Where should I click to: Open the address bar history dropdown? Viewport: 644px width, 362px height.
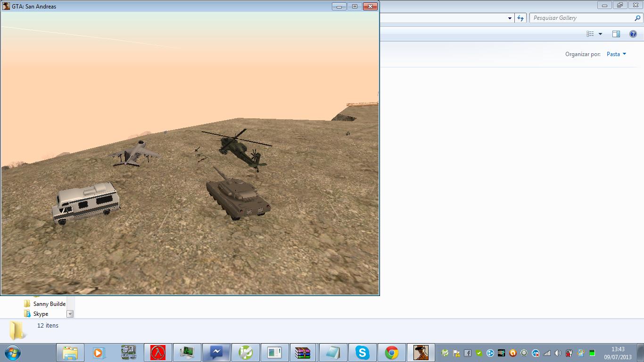pos(510,18)
